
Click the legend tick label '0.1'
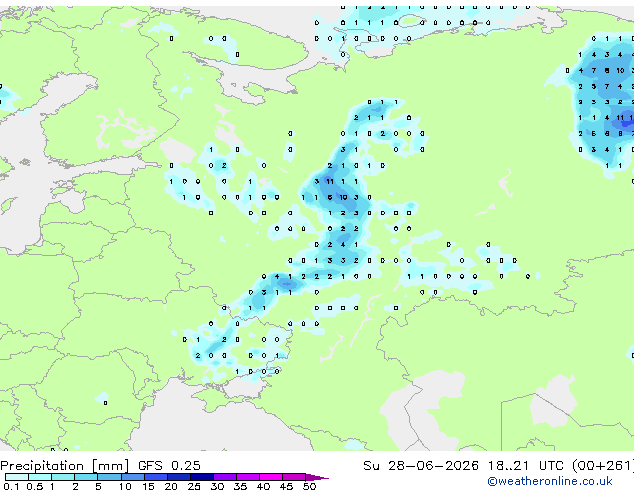(x=11, y=486)
